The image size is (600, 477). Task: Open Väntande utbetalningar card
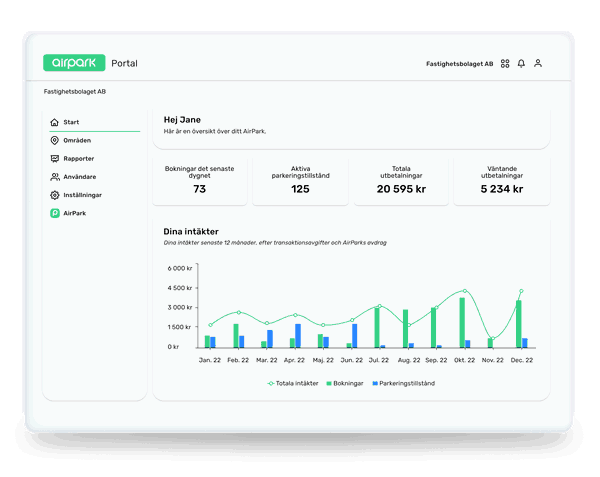502,181
